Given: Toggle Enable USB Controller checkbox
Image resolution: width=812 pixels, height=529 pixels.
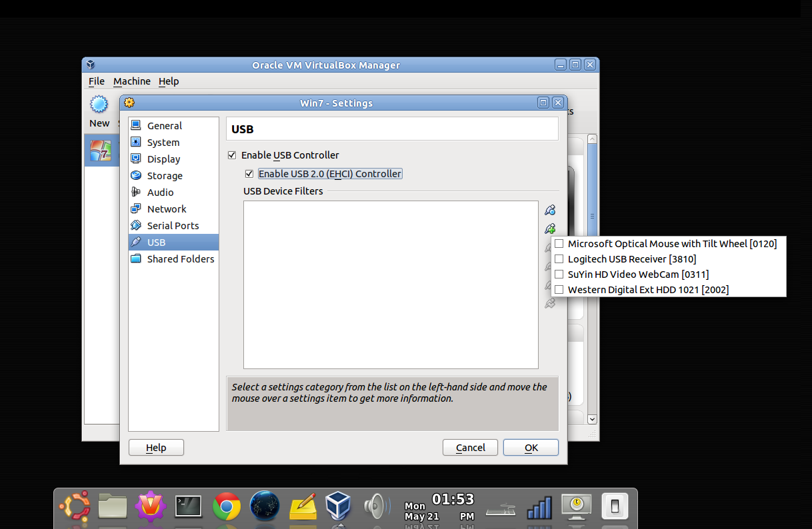Looking at the screenshot, I should [232, 155].
